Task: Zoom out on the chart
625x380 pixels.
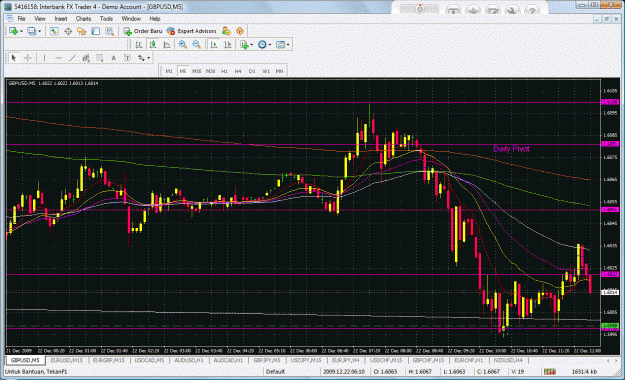Action: [x=197, y=45]
